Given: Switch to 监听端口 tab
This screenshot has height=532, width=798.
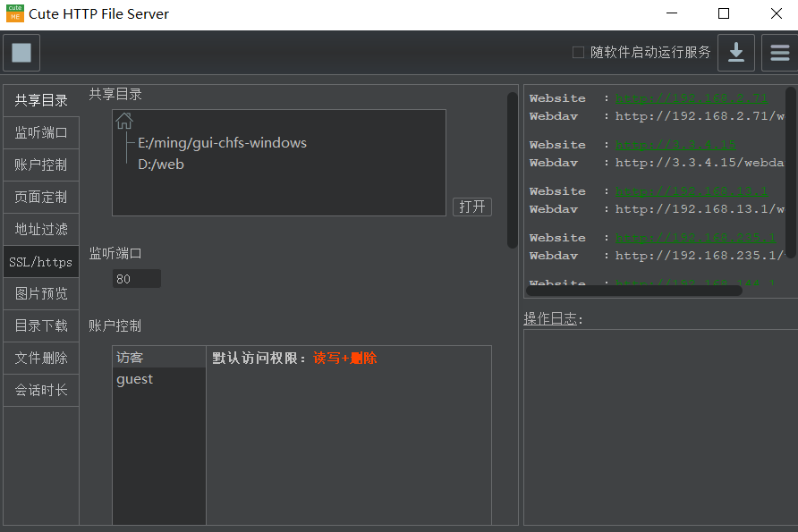Looking at the screenshot, I should [x=41, y=132].
